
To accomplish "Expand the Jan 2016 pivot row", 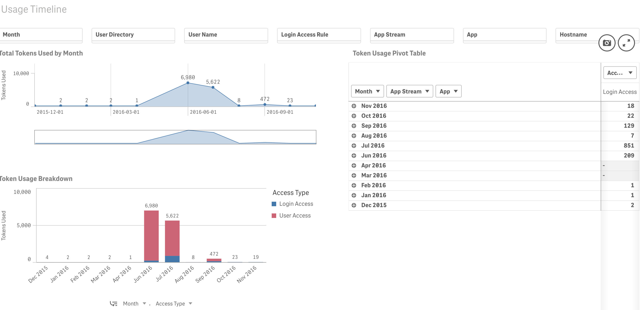I will (x=354, y=195).
